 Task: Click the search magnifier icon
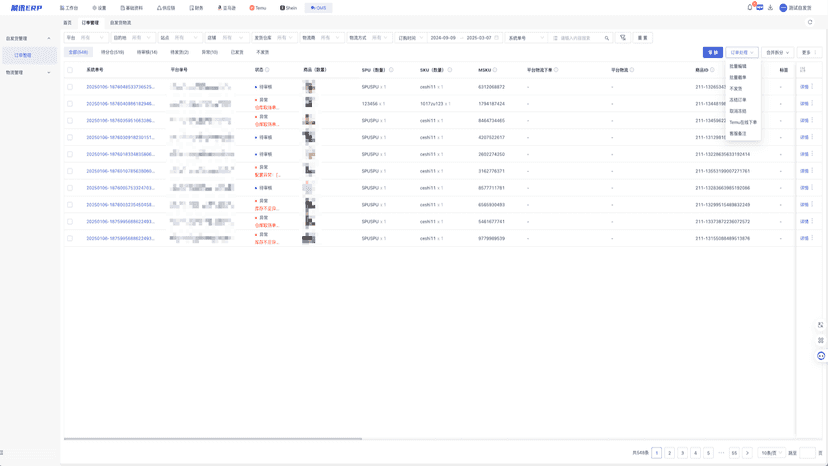point(607,38)
